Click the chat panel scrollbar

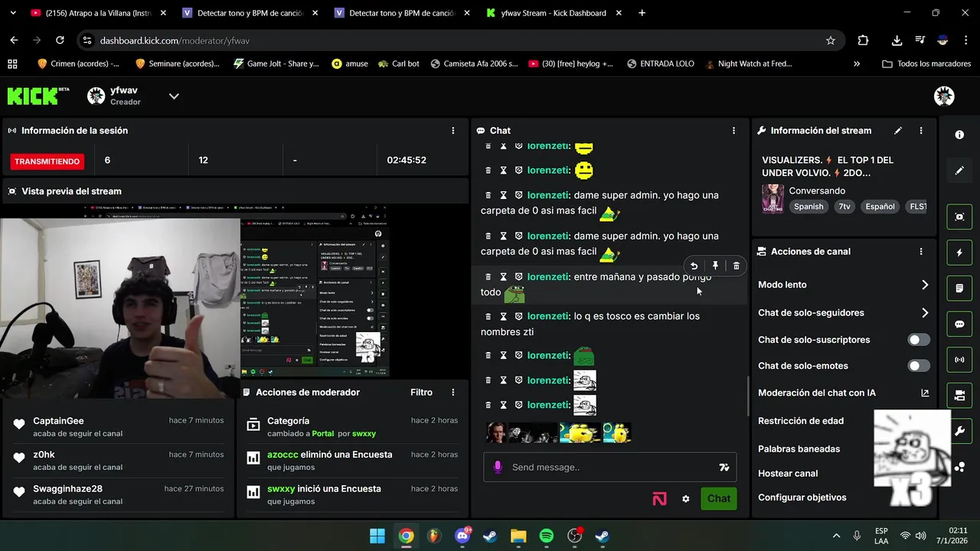click(748, 397)
